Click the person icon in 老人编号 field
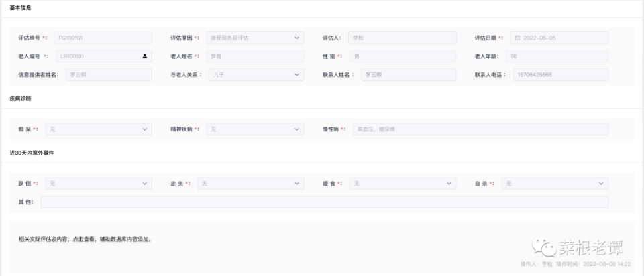Viewport: 644px width, 276px height. [x=145, y=56]
